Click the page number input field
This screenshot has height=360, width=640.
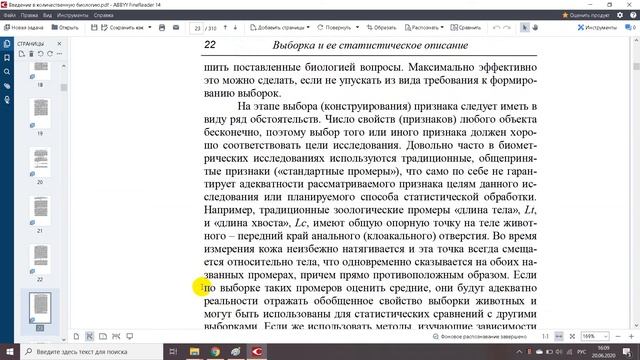(x=197, y=28)
